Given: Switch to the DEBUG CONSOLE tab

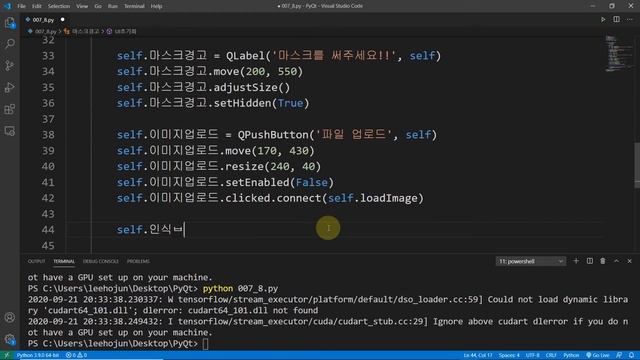Looking at the screenshot, I should [x=101, y=261].
